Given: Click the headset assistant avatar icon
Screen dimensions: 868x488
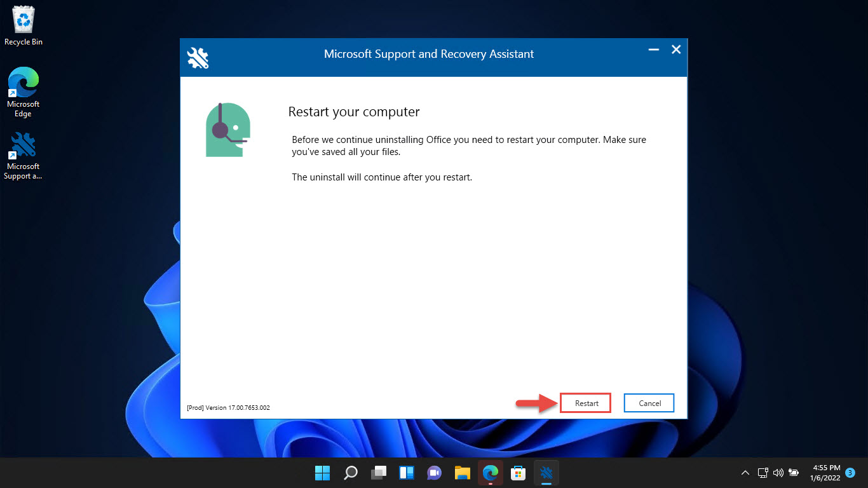Looking at the screenshot, I should pos(228,130).
